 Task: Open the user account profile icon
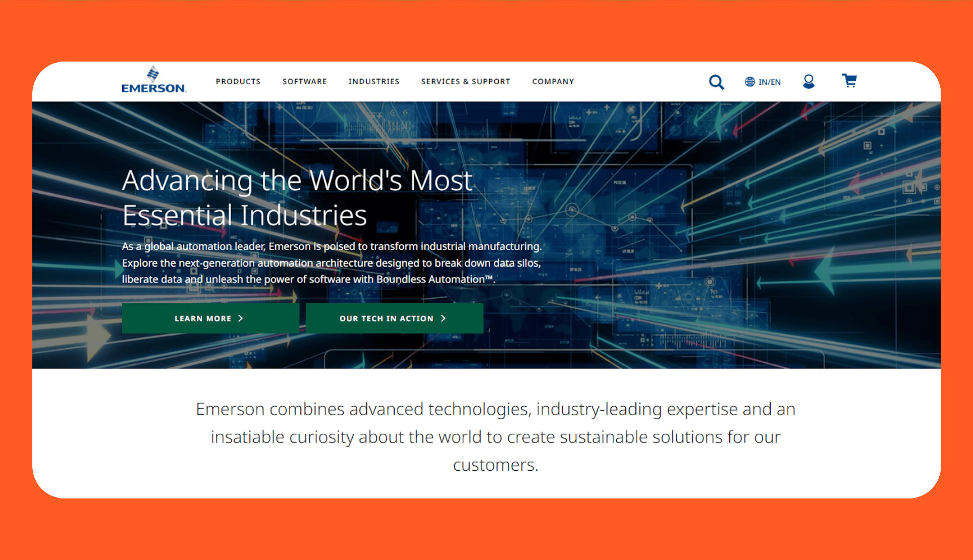pos(808,81)
